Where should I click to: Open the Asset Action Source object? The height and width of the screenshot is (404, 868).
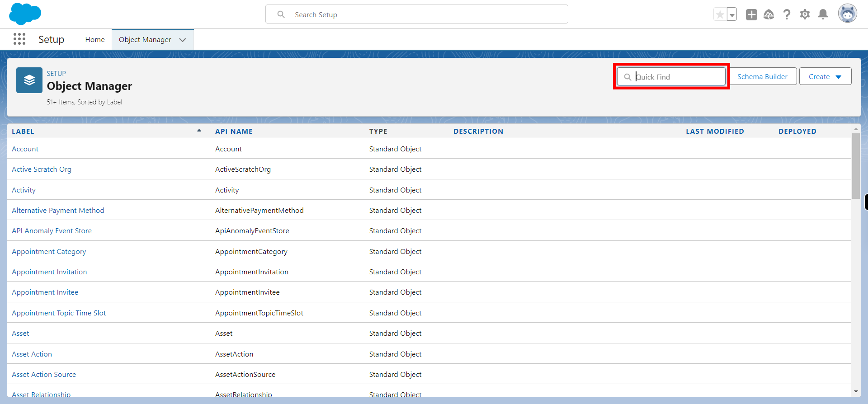tap(44, 374)
